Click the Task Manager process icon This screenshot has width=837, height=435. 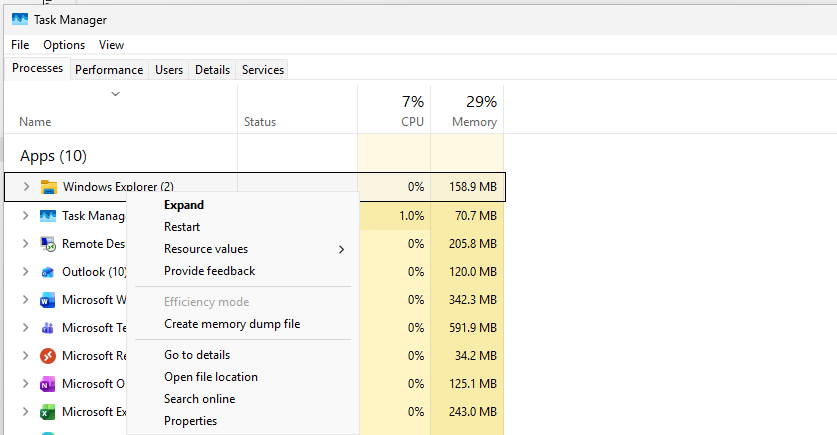pos(48,216)
